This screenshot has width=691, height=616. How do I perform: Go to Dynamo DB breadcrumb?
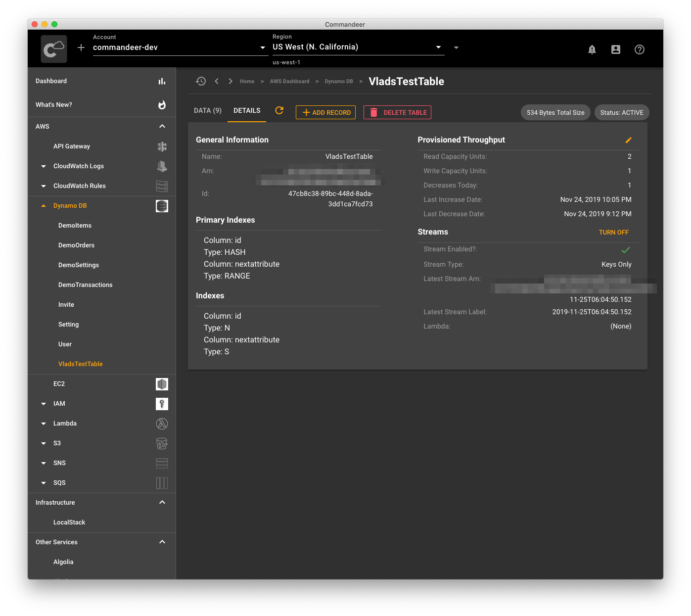click(x=339, y=81)
